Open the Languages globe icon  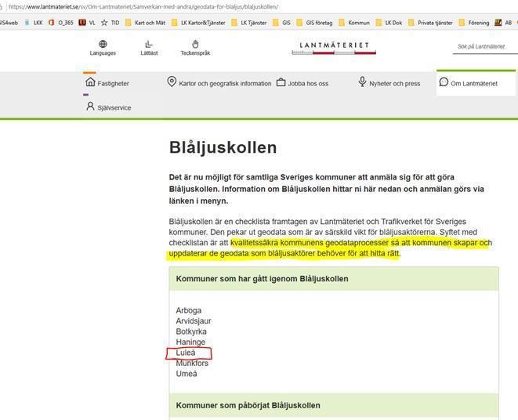(x=103, y=44)
